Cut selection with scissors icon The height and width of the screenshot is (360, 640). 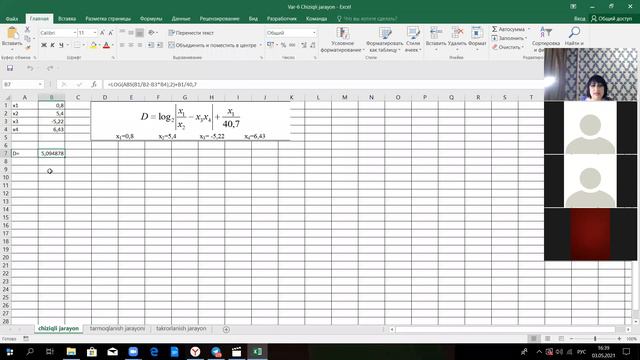[x=27, y=29]
